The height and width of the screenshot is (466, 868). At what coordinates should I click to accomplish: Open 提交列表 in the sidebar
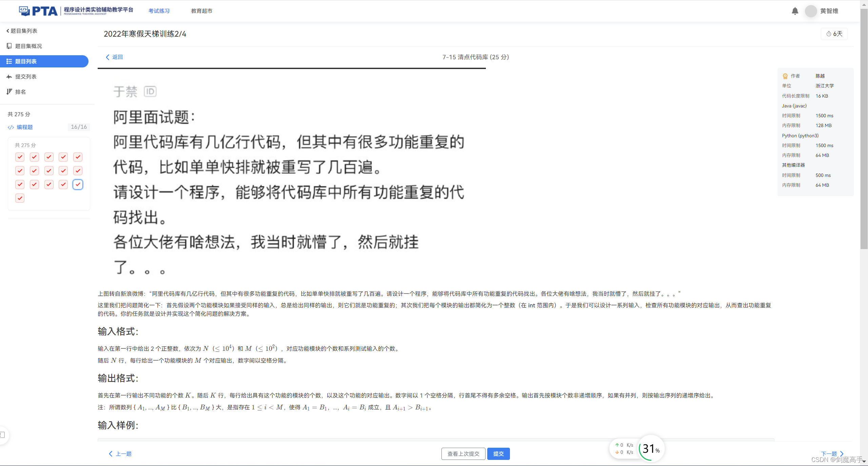click(x=25, y=77)
